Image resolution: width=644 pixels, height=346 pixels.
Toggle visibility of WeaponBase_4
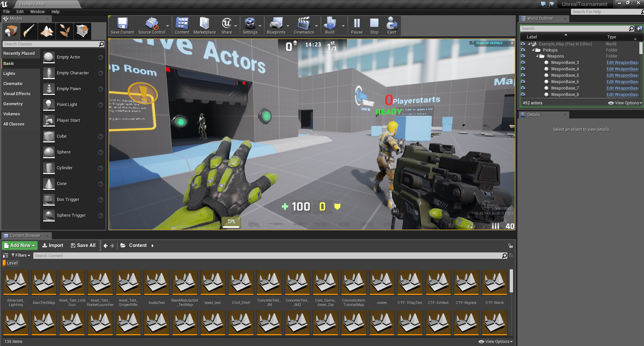[x=523, y=69]
